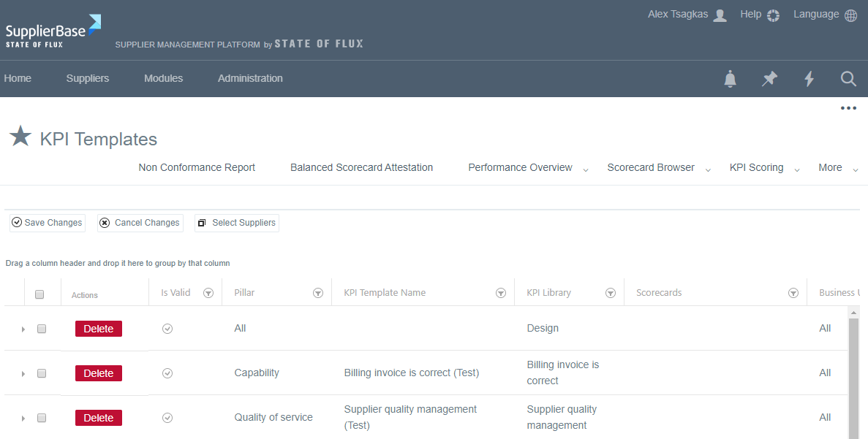The image size is (868, 439).
Task: Expand the Capability row details
Action: pos(23,374)
